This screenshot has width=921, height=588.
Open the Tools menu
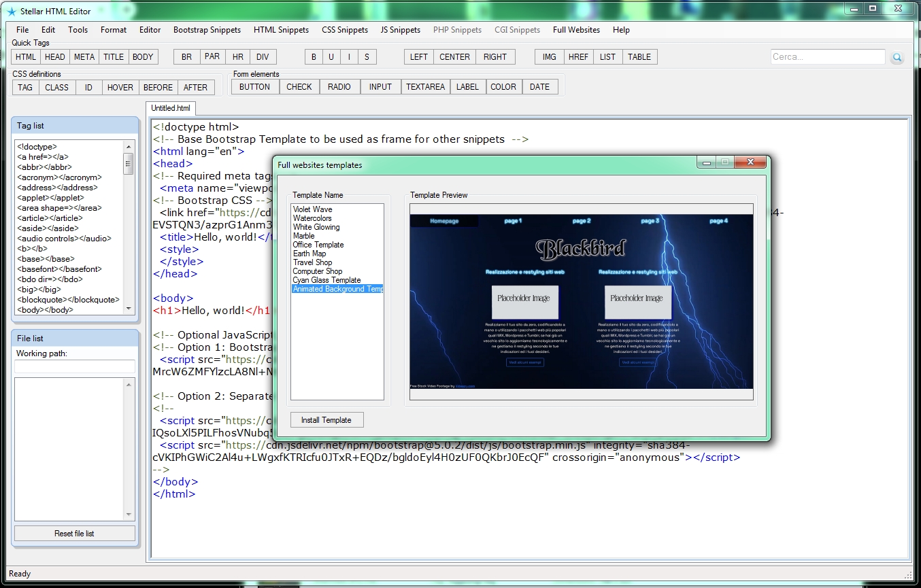(x=78, y=30)
